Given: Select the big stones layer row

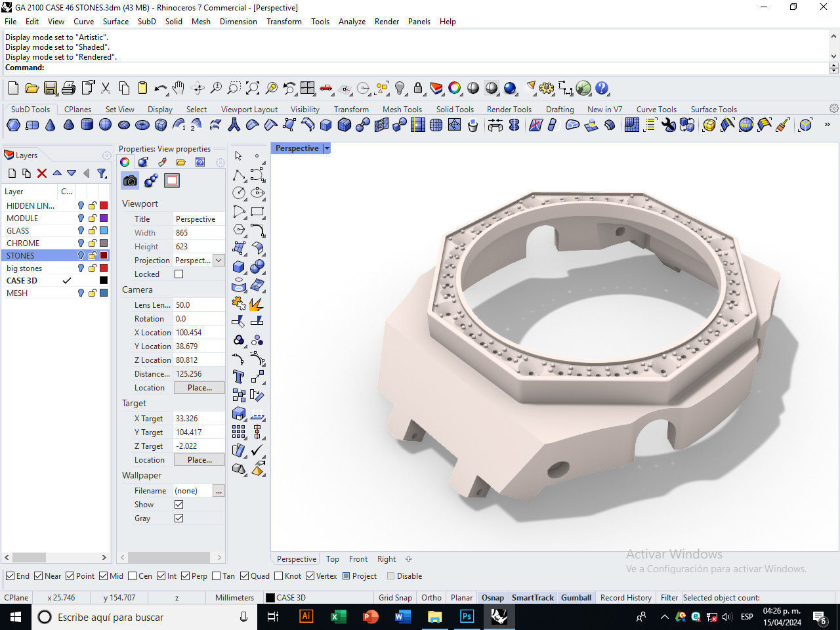Looking at the screenshot, I should pos(56,268).
